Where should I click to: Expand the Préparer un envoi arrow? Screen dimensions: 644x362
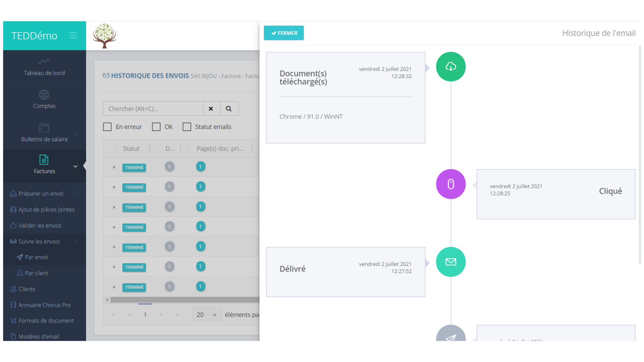tap(75, 193)
